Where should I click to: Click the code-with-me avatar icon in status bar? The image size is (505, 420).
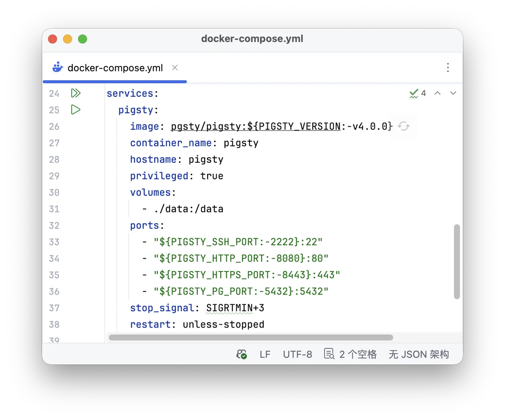coord(242,354)
